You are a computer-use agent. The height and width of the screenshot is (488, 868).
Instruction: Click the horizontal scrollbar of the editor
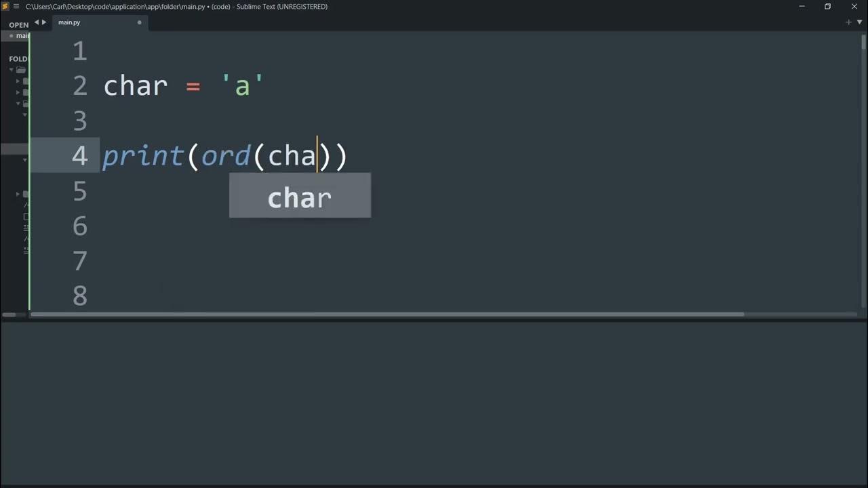pyautogui.click(x=387, y=314)
